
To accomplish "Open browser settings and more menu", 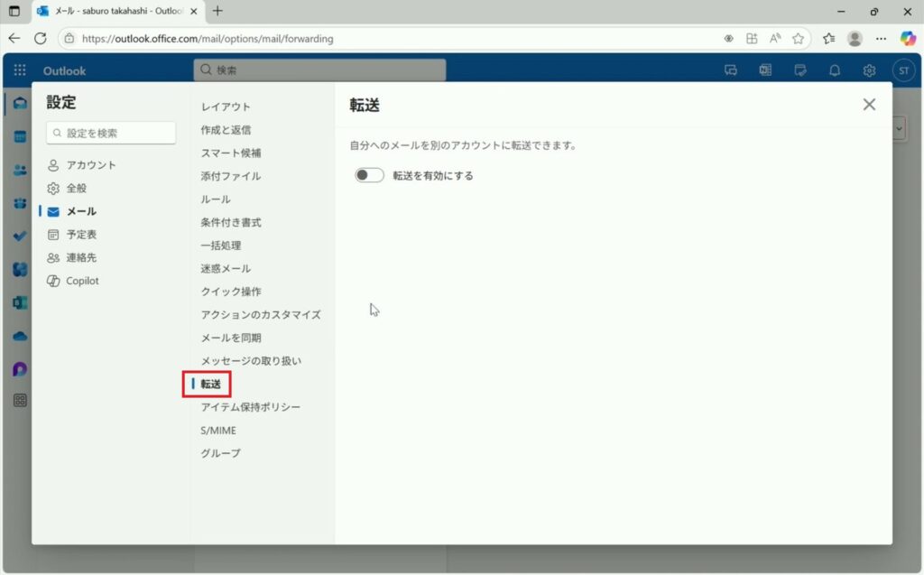I will pos(882,39).
